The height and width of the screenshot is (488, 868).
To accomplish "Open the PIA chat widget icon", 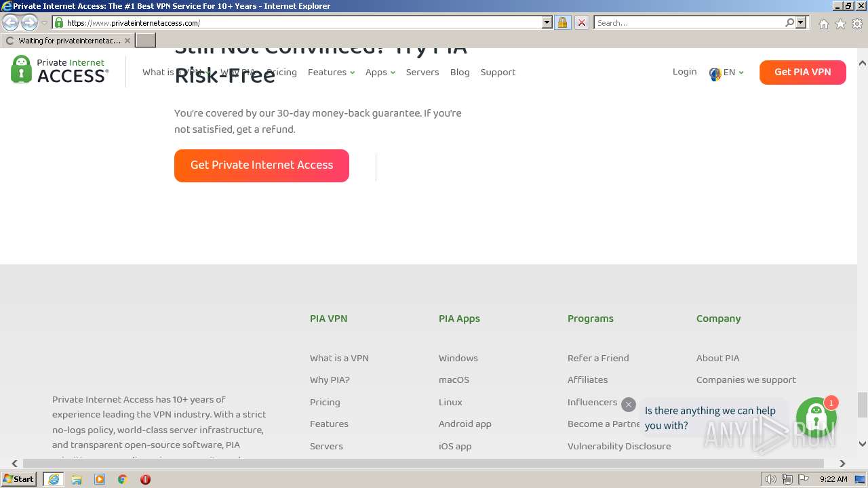I will (x=816, y=418).
